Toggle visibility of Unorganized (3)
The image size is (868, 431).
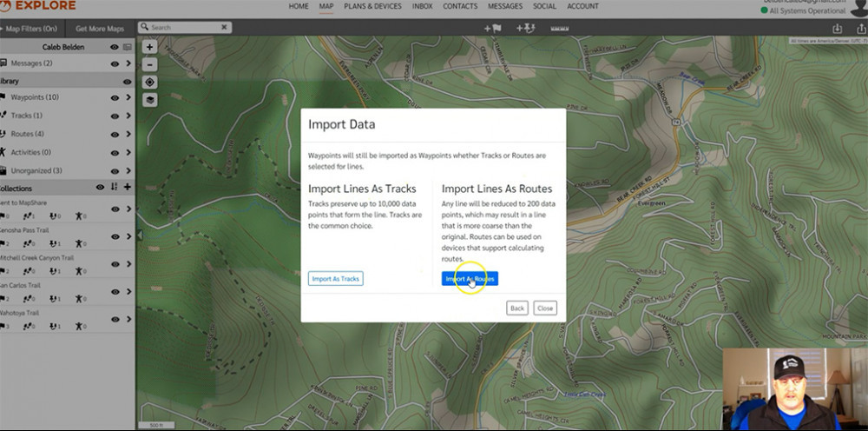pos(115,170)
